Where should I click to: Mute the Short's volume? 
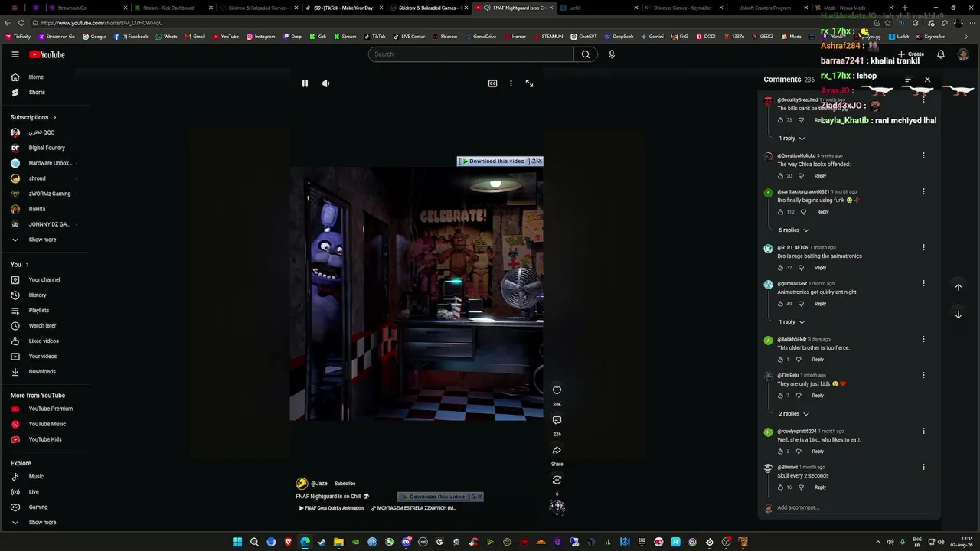click(x=325, y=83)
